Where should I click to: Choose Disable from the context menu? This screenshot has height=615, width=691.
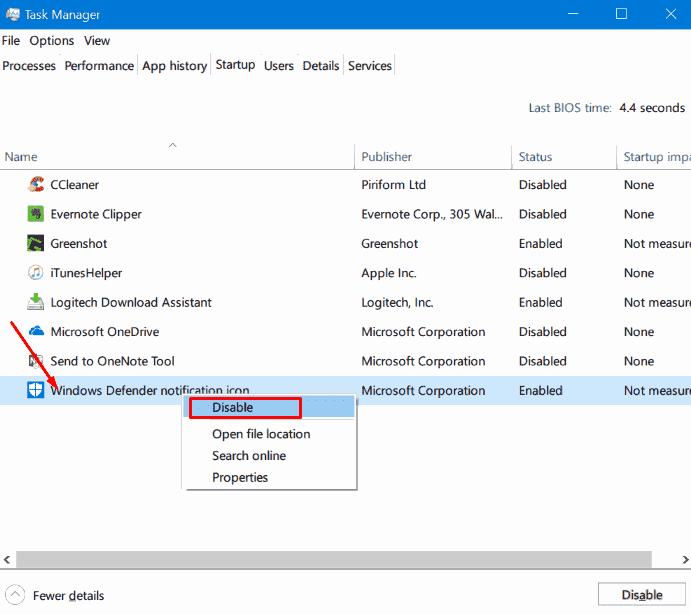pyautogui.click(x=233, y=407)
